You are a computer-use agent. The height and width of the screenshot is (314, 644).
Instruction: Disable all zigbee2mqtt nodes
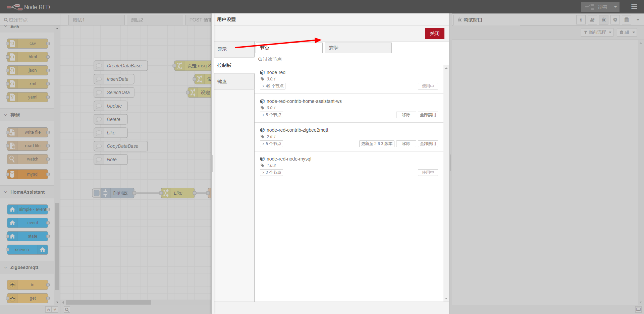coord(428,144)
